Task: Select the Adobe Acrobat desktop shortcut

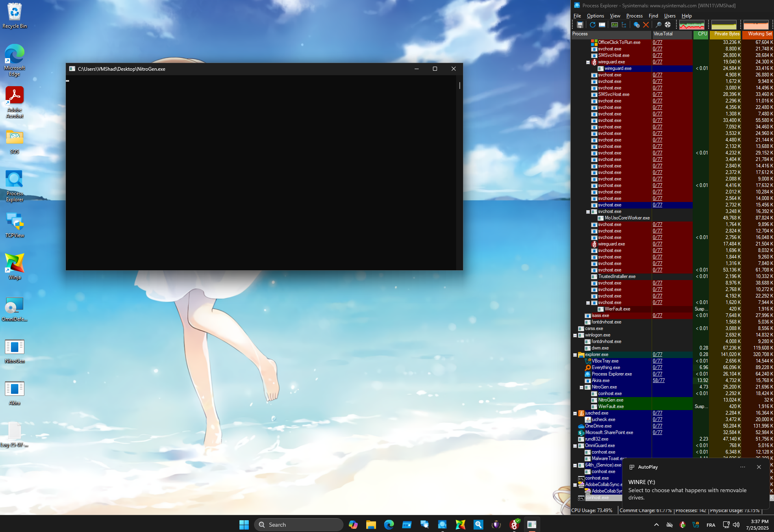Action: [x=15, y=102]
